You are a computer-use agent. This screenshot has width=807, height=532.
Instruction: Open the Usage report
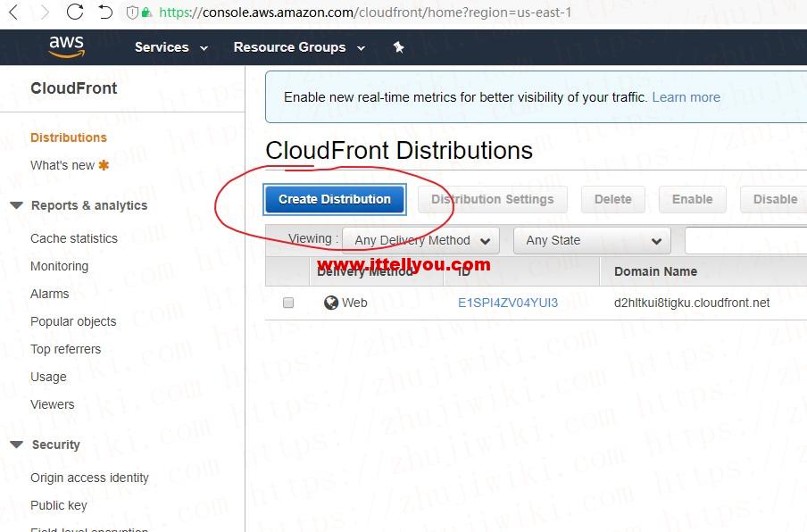(x=48, y=378)
